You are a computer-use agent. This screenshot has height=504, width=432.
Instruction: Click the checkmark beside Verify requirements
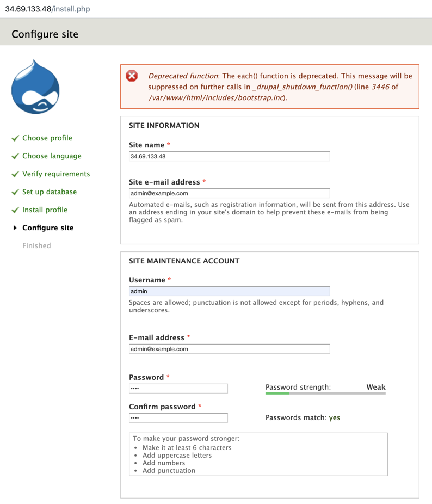pos(15,174)
